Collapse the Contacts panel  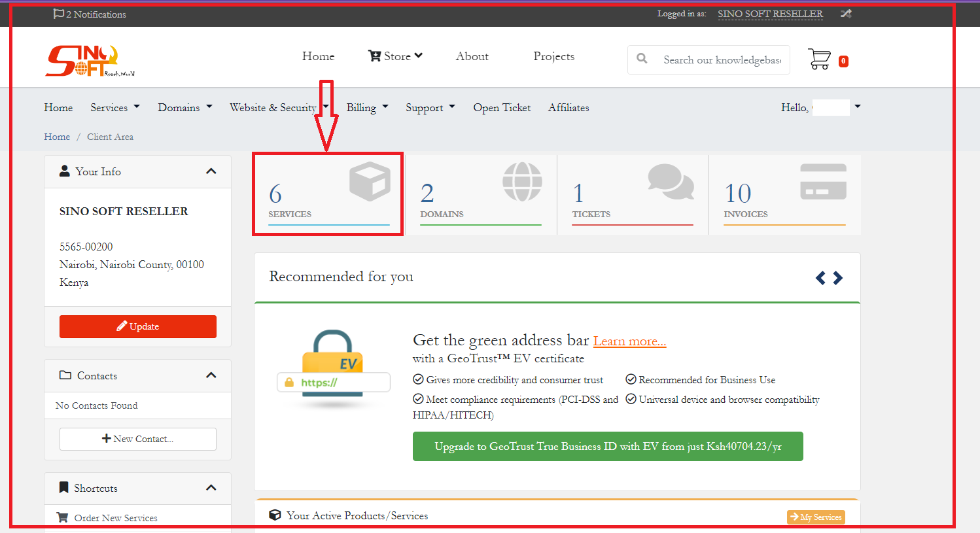(x=211, y=375)
